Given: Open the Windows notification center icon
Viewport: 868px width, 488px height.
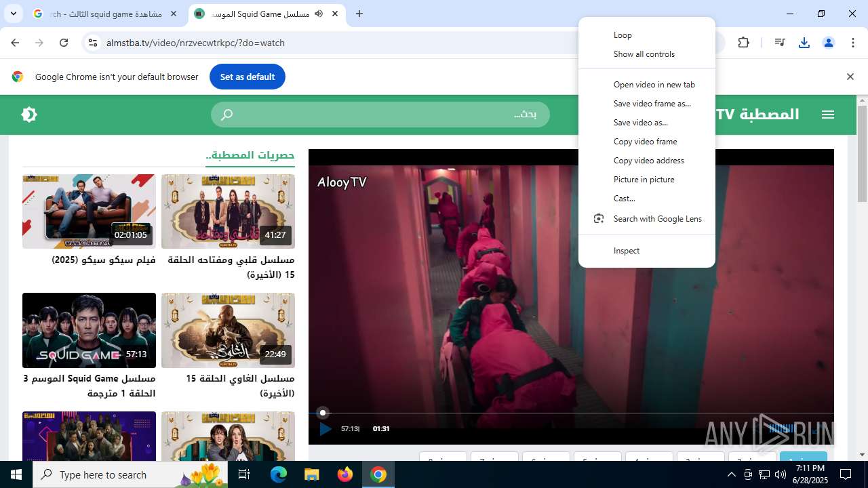Looking at the screenshot, I should [846, 474].
